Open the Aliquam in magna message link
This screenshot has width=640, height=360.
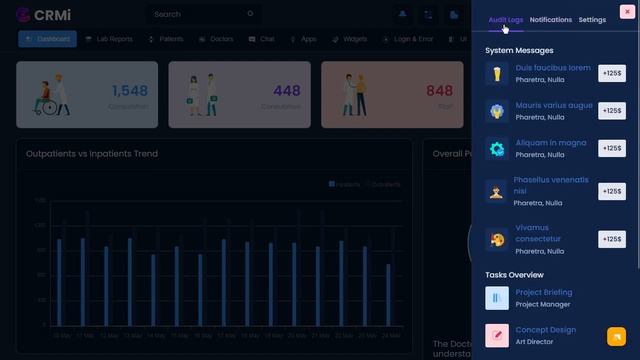tap(551, 143)
